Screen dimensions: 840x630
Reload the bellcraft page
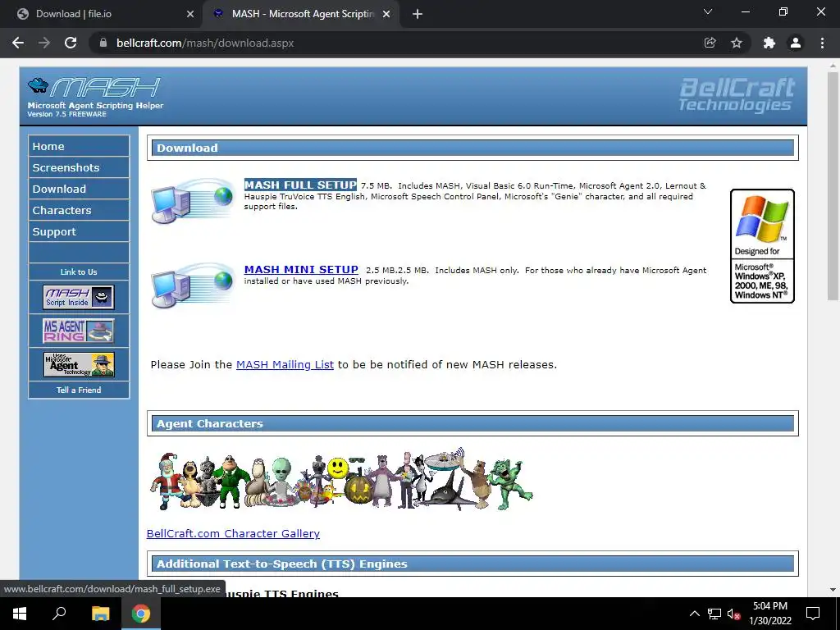(x=71, y=43)
